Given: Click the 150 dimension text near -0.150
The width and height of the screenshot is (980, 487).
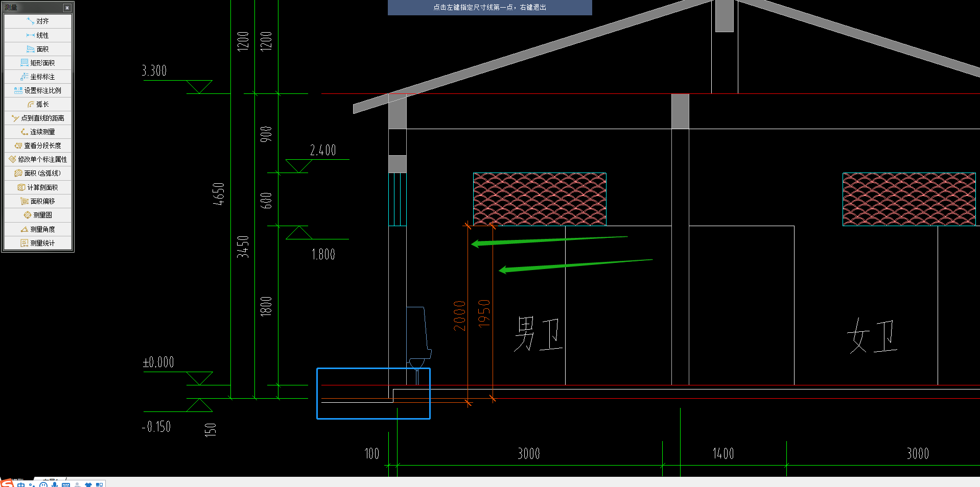Looking at the screenshot, I should pos(210,429).
